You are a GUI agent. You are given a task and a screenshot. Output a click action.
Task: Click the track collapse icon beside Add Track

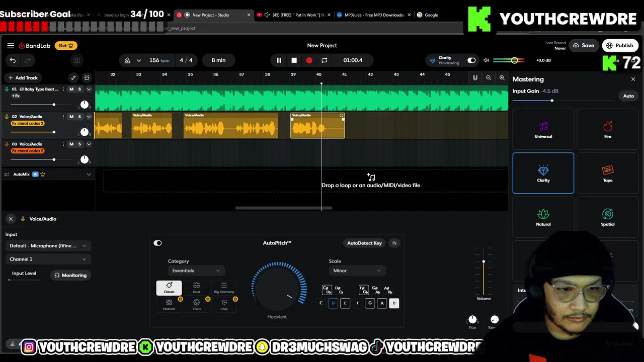(x=87, y=77)
